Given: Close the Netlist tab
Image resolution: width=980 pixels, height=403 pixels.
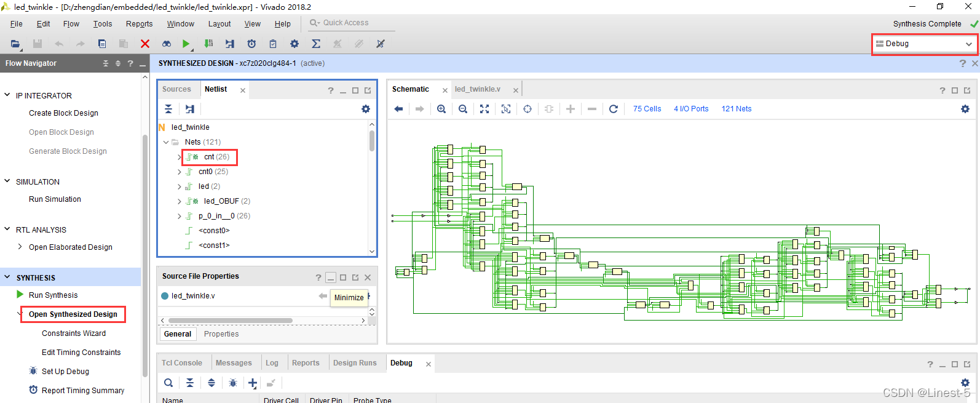Looking at the screenshot, I should tap(243, 90).
